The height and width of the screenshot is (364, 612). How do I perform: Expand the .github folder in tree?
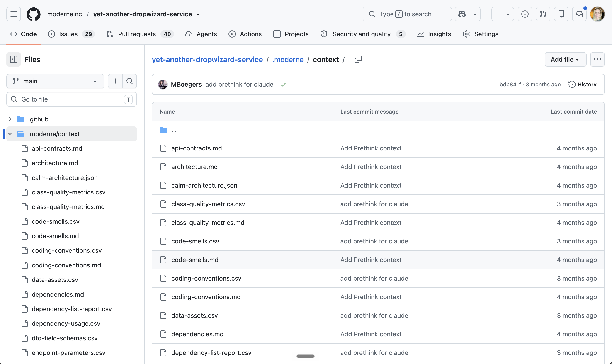point(10,119)
